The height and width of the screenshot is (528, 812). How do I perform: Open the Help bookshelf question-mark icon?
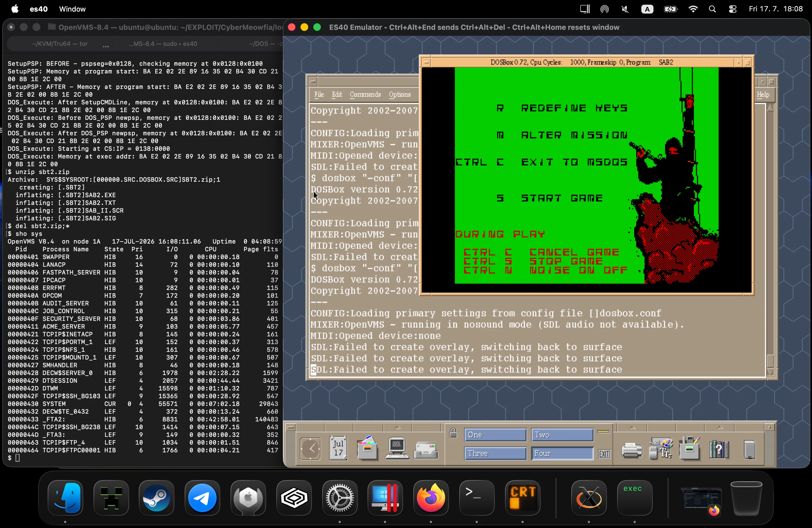719,450
